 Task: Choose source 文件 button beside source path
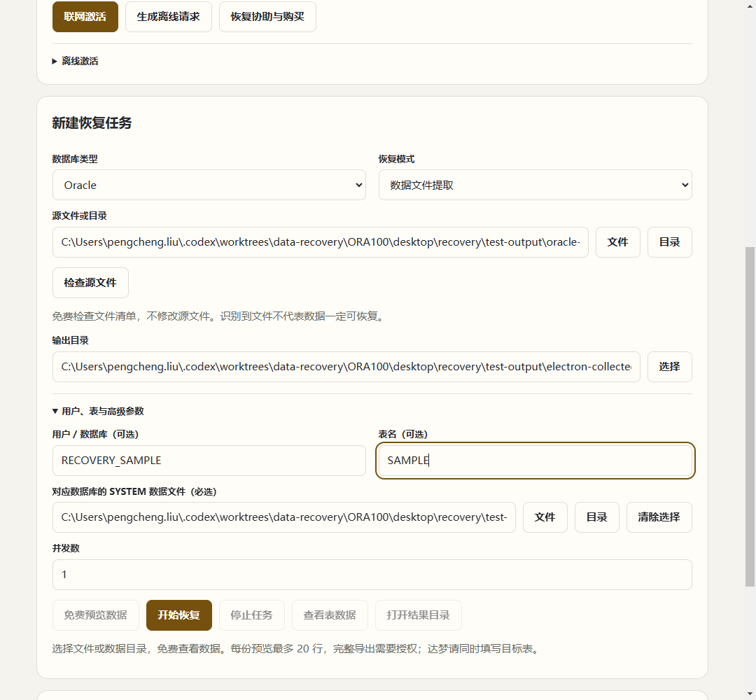pyautogui.click(x=617, y=242)
